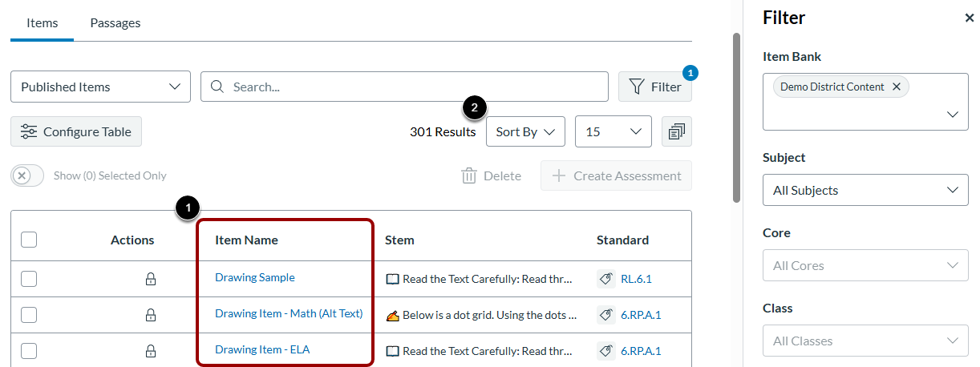
Task: Select the Drawing Sample row checkbox
Action: coord(29,279)
